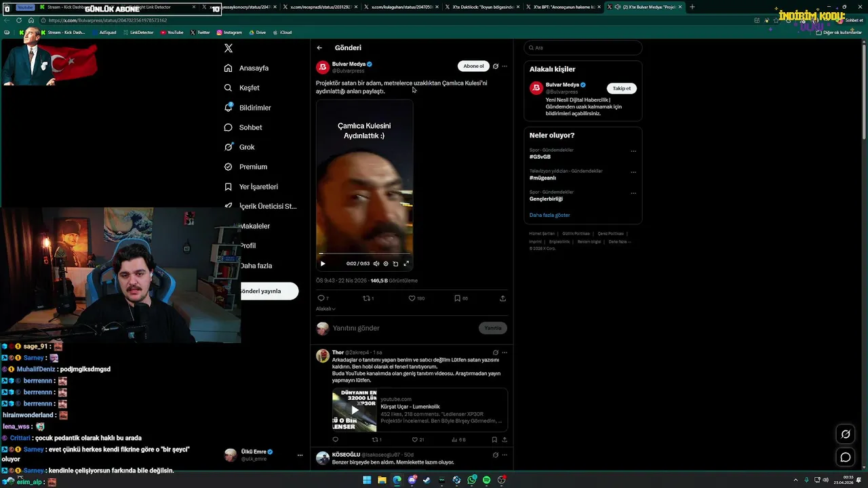Click the reply icon with 7 replies
Screen dimensions: 868x488
[323, 298]
